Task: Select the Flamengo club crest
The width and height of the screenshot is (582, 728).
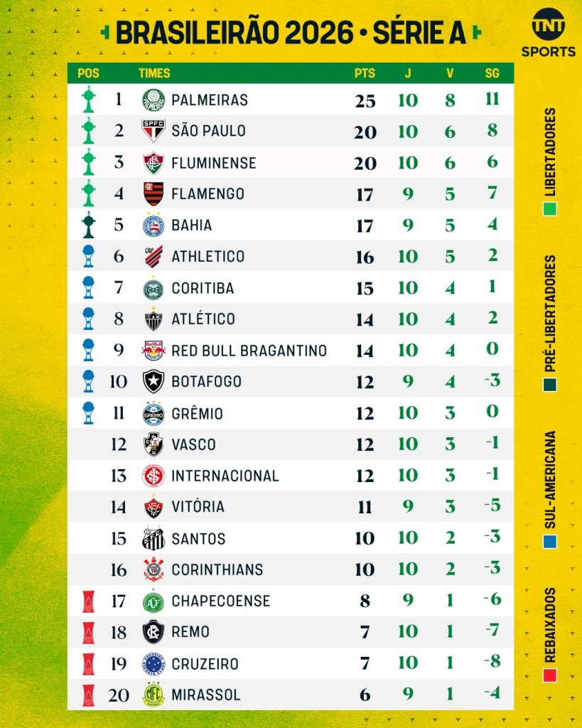Action: [153, 193]
